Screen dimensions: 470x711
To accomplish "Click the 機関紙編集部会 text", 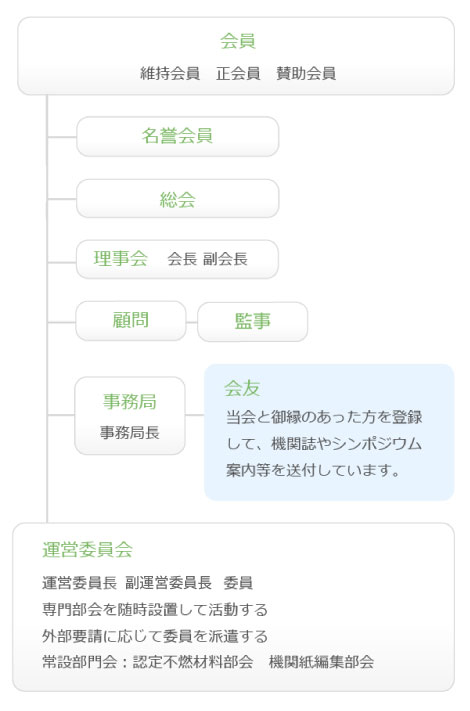I will pyautogui.click(x=321, y=662).
